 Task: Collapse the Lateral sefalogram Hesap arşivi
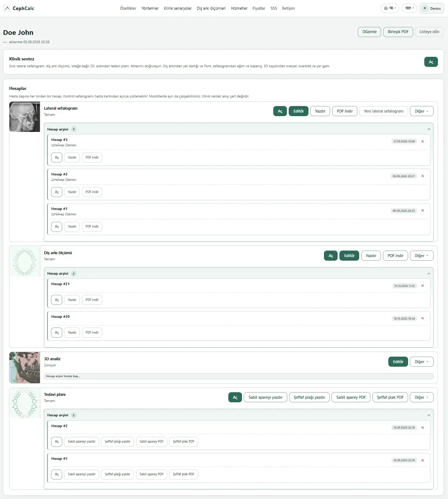point(429,129)
